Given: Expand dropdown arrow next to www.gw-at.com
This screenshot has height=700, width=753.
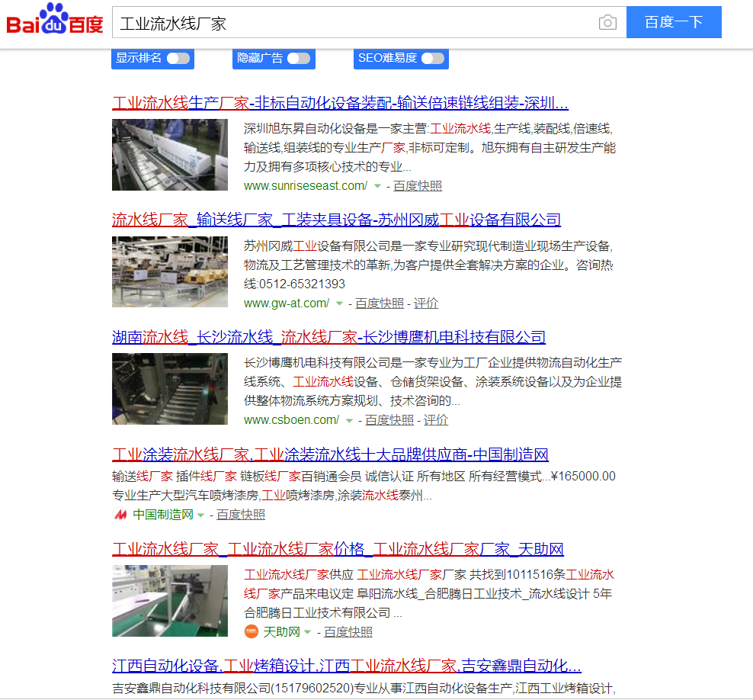Looking at the screenshot, I should [339, 303].
